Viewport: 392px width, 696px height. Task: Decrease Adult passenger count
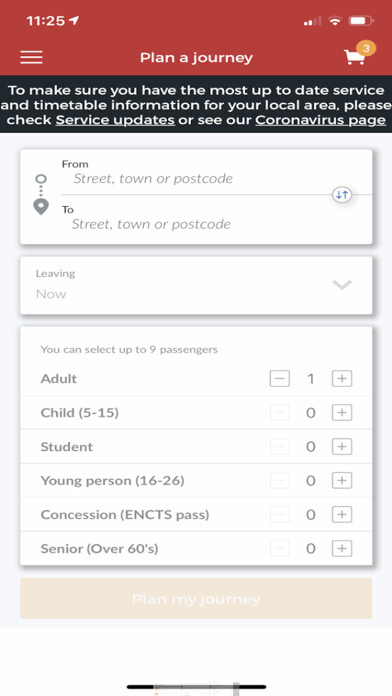pyautogui.click(x=280, y=379)
